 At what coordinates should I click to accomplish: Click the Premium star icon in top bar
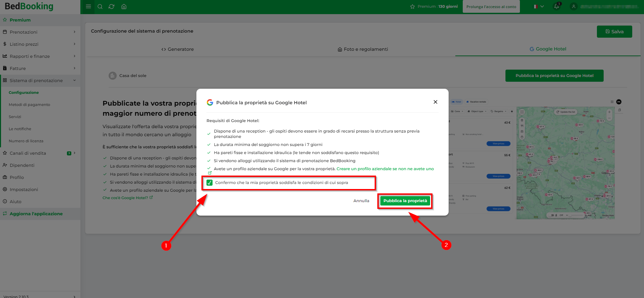tap(412, 6)
